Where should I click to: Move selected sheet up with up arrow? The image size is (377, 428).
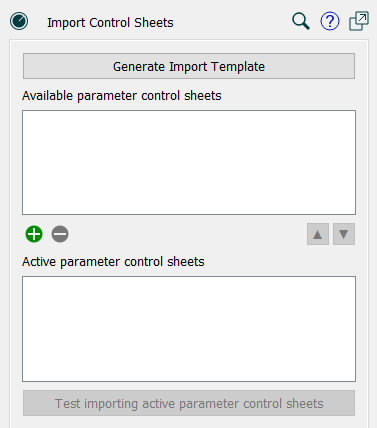pos(318,234)
